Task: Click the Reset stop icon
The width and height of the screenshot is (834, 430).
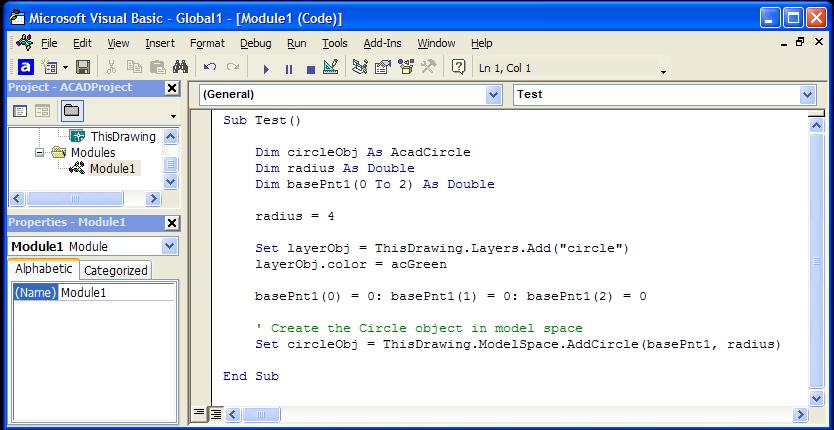Action: 311,69
